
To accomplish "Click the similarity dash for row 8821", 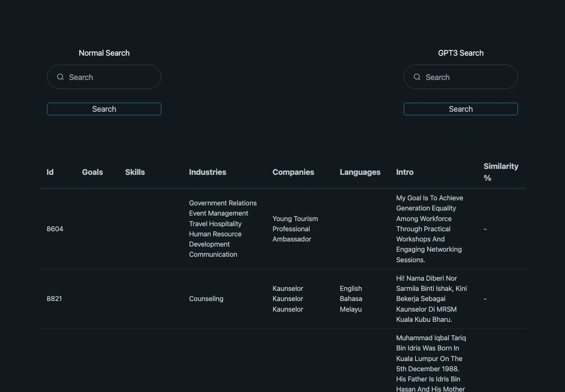I will tap(485, 299).
